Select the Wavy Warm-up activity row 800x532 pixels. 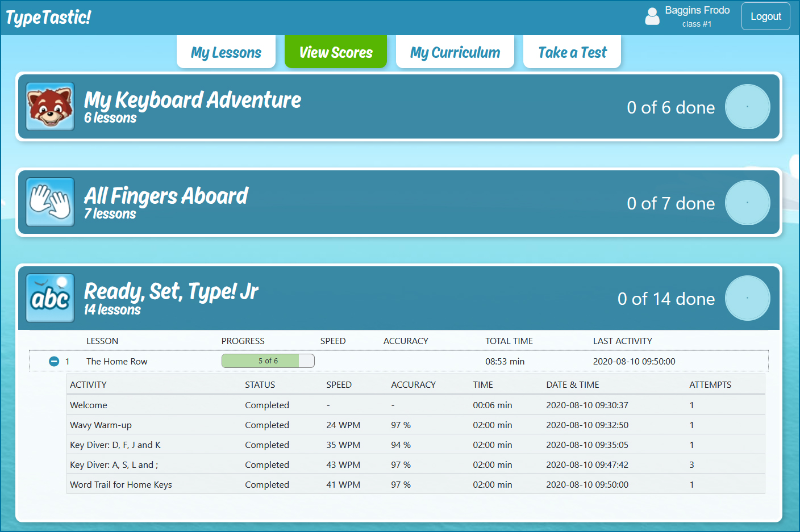(x=101, y=425)
